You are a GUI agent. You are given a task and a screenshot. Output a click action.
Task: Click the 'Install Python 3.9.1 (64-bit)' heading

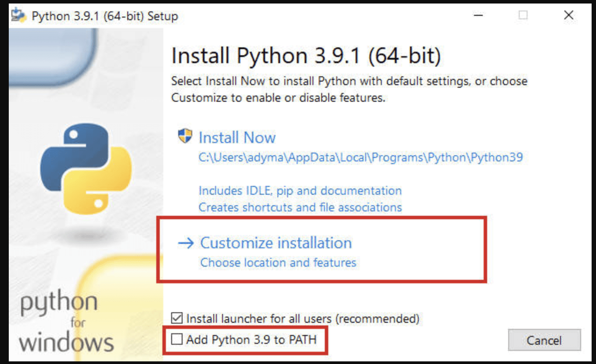(306, 56)
